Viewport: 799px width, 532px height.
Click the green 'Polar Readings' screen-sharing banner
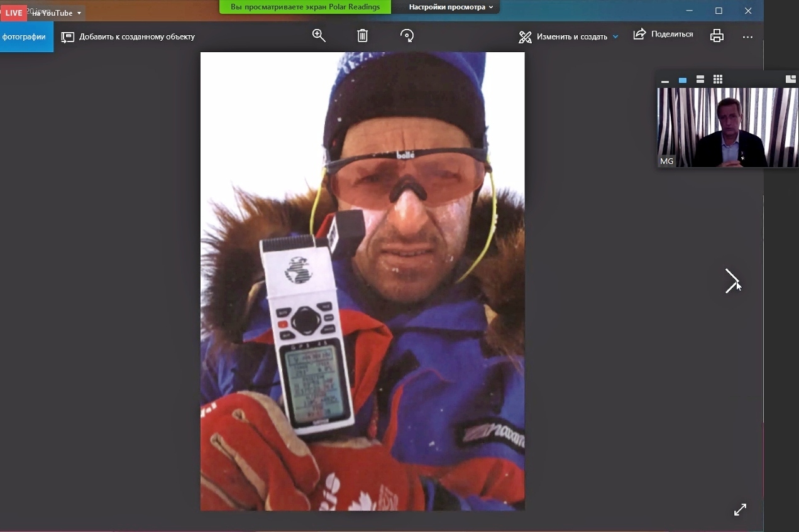pos(305,7)
